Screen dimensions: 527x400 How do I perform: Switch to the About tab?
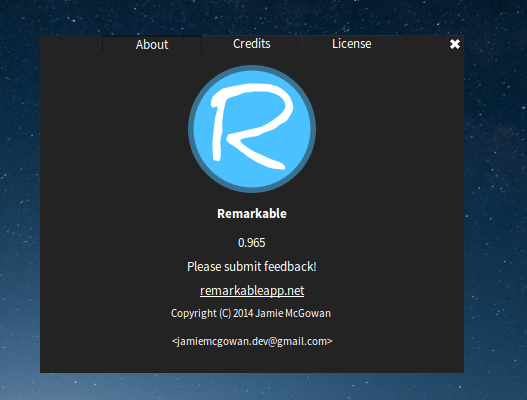coord(152,44)
